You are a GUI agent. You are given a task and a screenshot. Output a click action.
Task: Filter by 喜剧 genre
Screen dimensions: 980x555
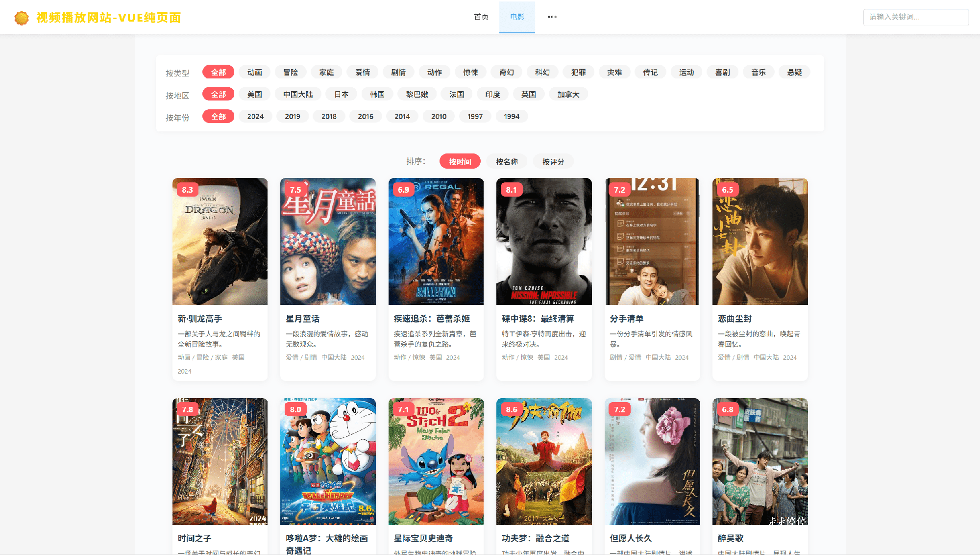pyautogui.click(x=723, y=72)
